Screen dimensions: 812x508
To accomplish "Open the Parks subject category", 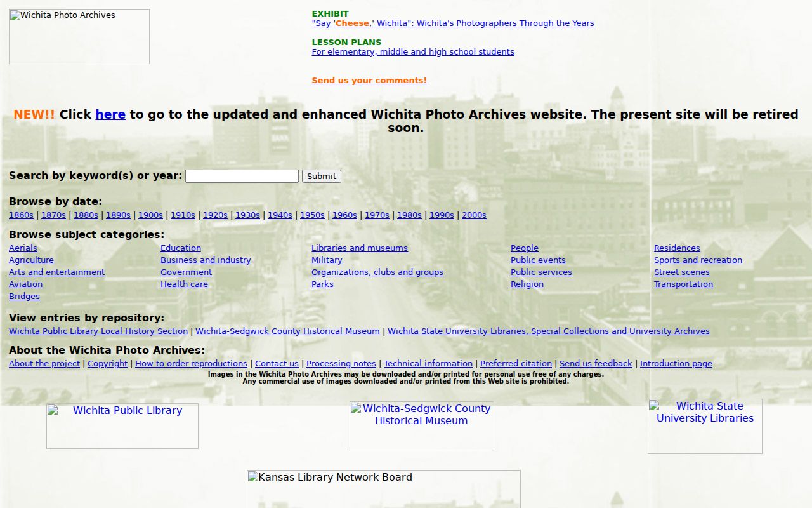I will (x=322, y=284).
